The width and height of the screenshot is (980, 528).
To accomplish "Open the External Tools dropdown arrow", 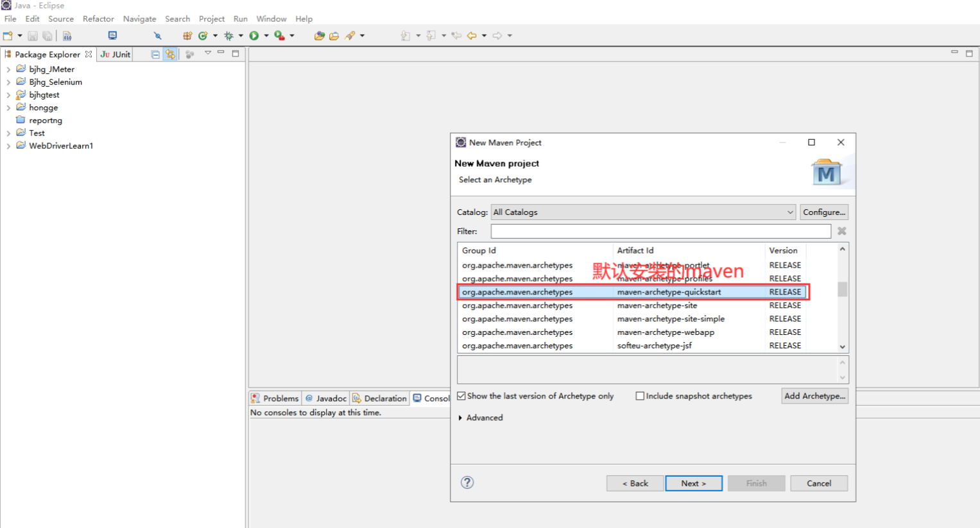I will [x=292, y=36].
